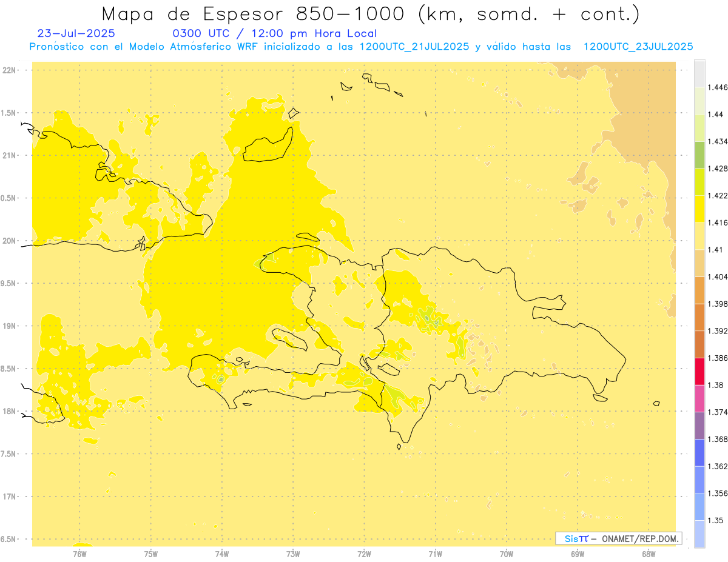Click the 1.368 colorbar value
The image size is (728, 562).
click(718, 439)
